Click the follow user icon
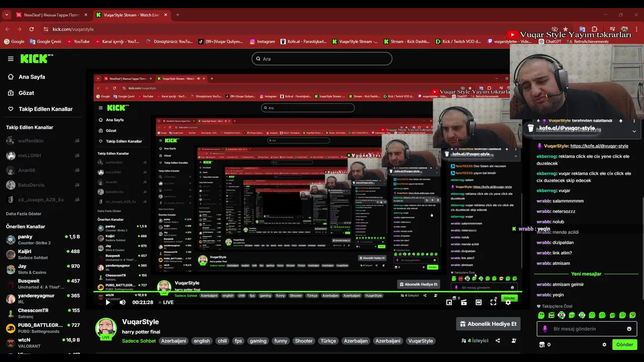The width and height of the screenshot is (644, 362). pos(514,340)
